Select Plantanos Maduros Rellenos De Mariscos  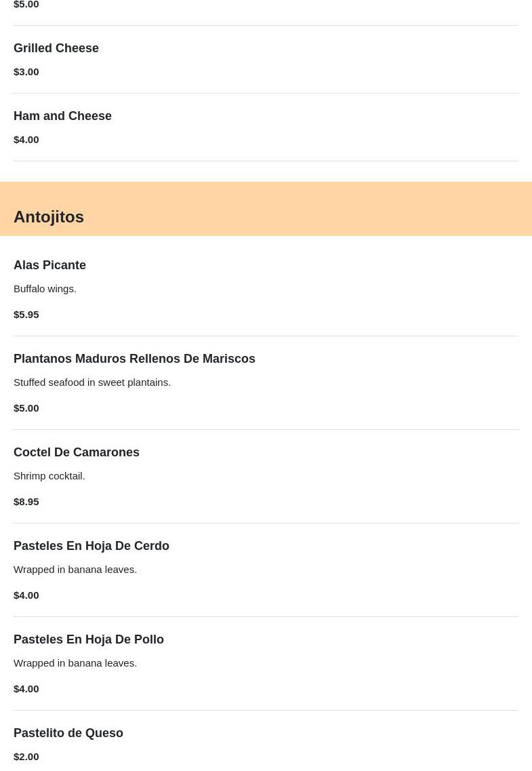(x=134, y=359)
